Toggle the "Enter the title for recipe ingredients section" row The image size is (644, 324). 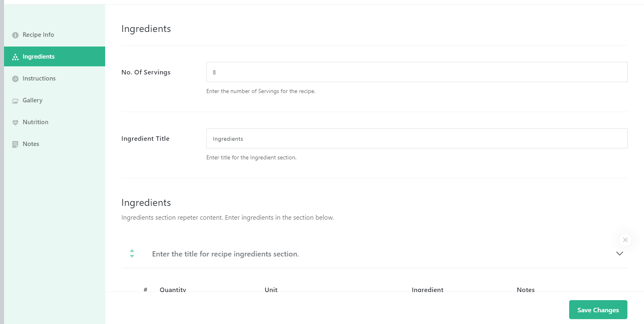[225, 254]
